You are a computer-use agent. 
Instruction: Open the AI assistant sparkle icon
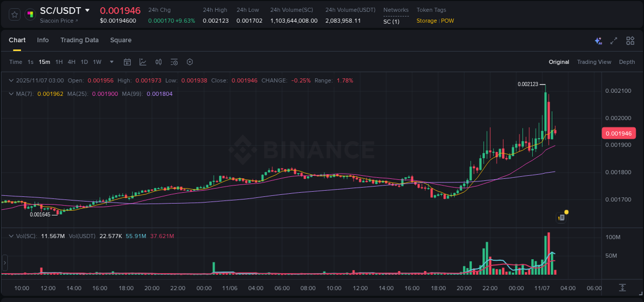point(598,40)
